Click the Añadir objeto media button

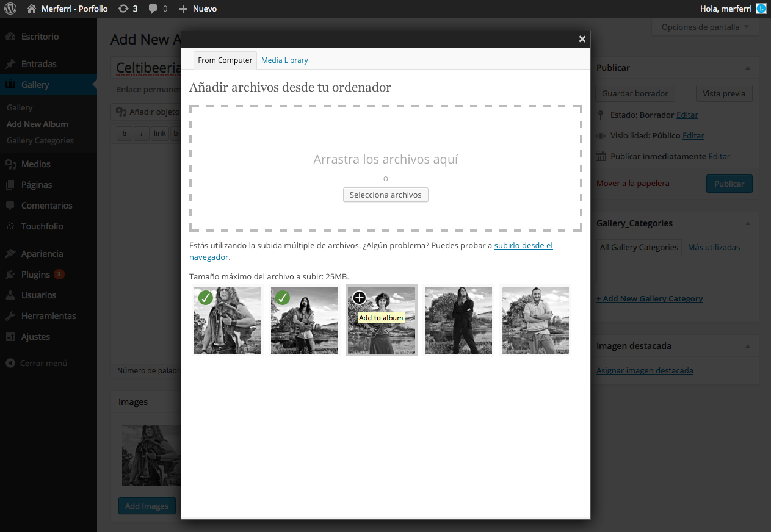pos(147,112)
